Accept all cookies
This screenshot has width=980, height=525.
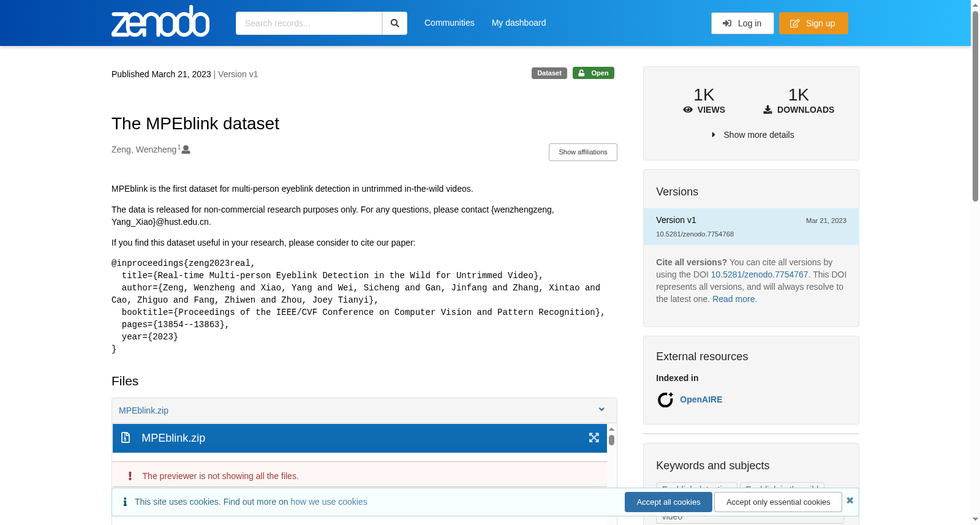click(x=668, y=502)
